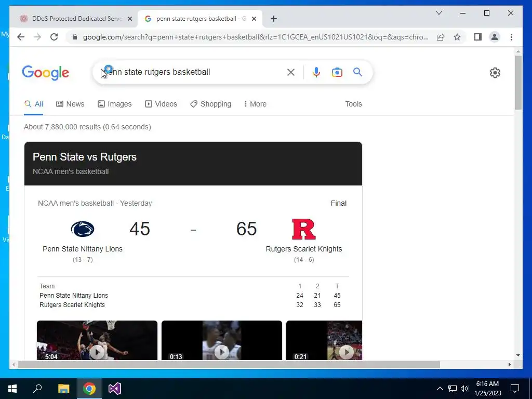The height and width of the screenshot is (399, 532).
Task: Open Visual Studio from the taskbar
Action: pyautogui.click(x=115, y=389)
